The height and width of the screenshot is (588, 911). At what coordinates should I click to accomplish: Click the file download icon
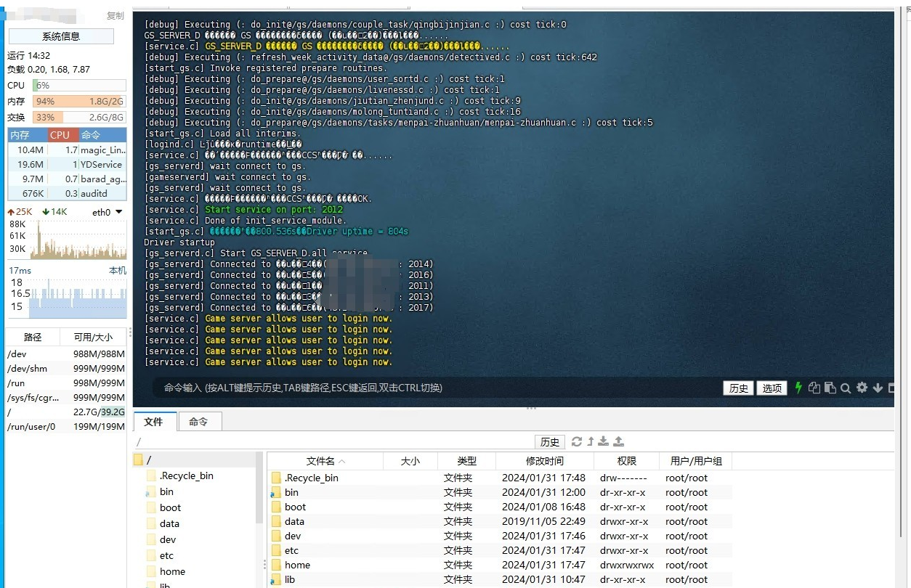[604, 441]
